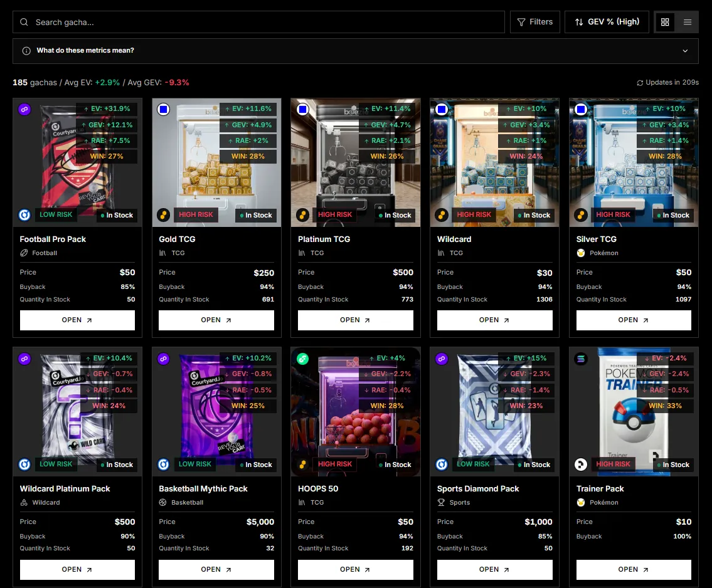Switch to list view layout
This screenshot has height=588, width=712.
(688, 22)
